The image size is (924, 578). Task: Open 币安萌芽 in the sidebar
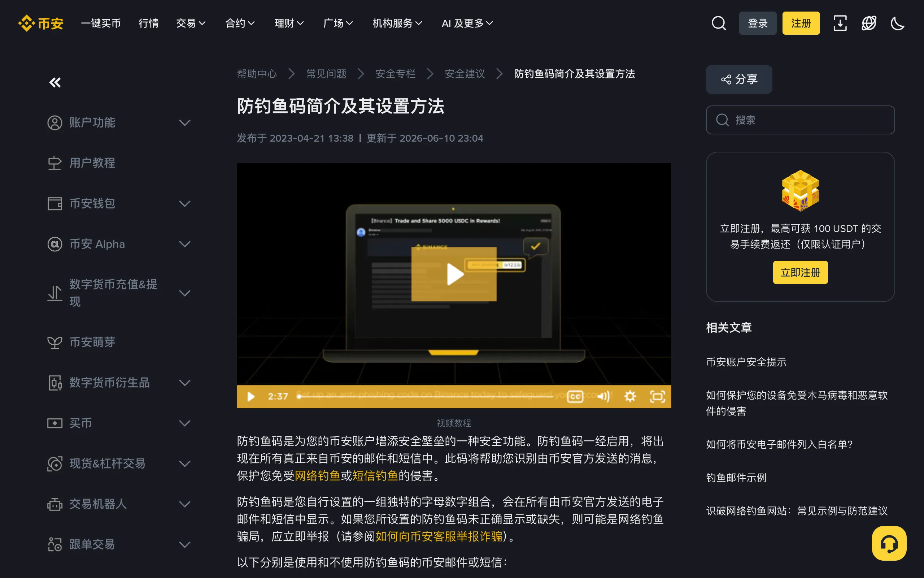click(92, 342)
